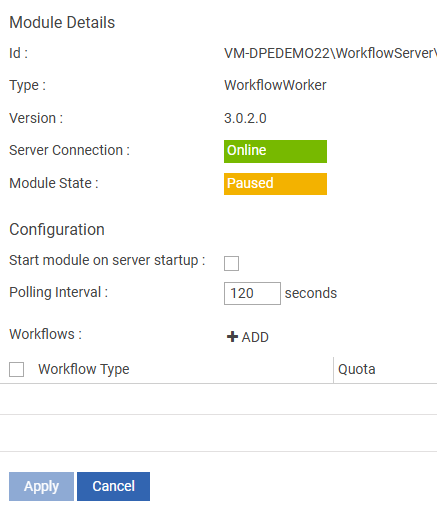Click the Configuration section heading
The height and width of the screenshot is (505, 437).
[57, 229]
